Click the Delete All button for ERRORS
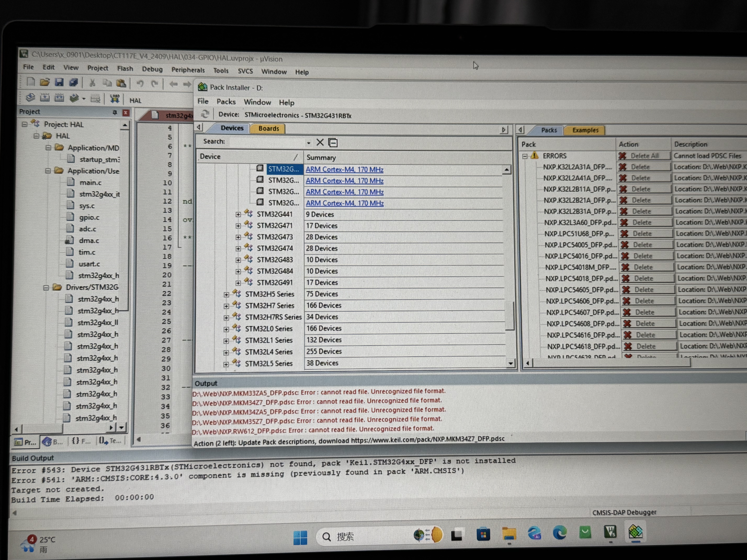 pos(644,156)
